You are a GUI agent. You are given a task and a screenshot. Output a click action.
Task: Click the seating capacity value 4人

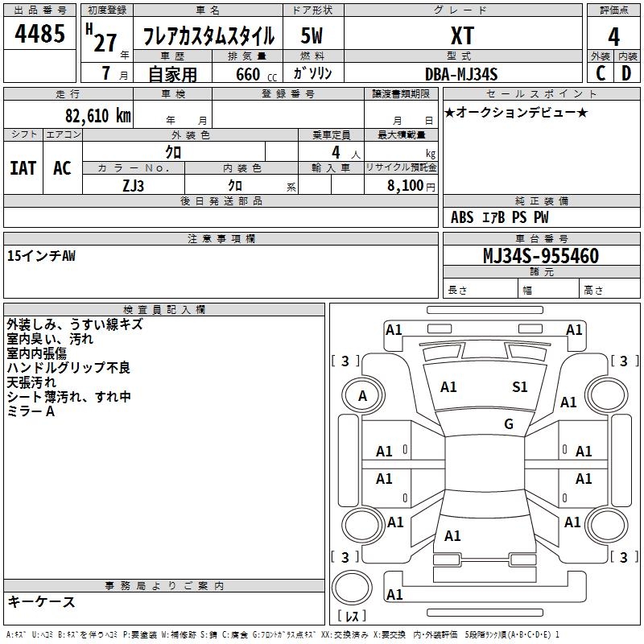tap(346, 153)
